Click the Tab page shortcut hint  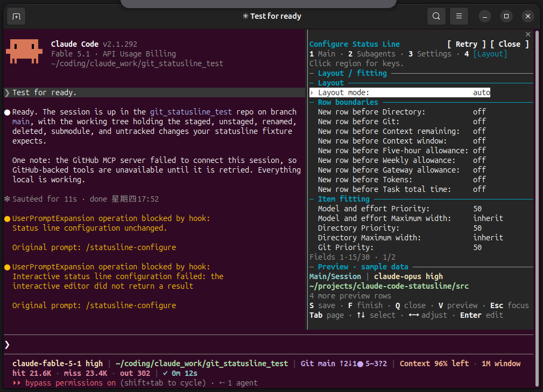pos(327,316)
